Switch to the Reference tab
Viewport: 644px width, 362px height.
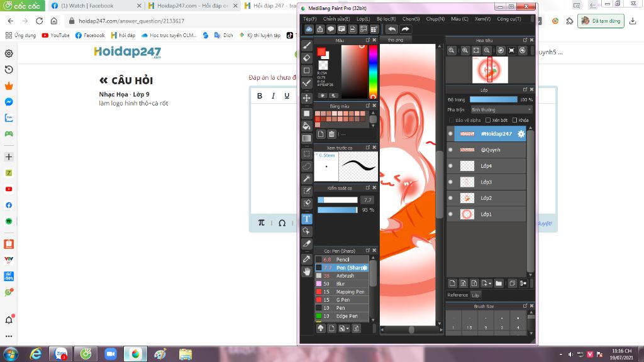coord(458,295)
